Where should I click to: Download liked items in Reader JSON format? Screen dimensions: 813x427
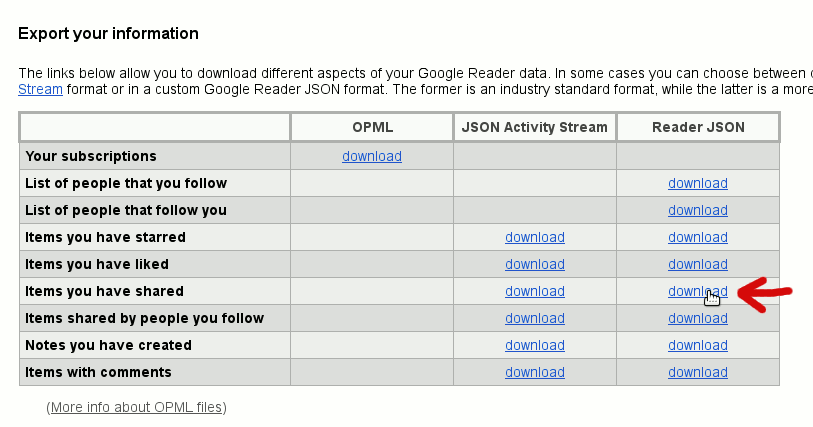pos(697,265)
